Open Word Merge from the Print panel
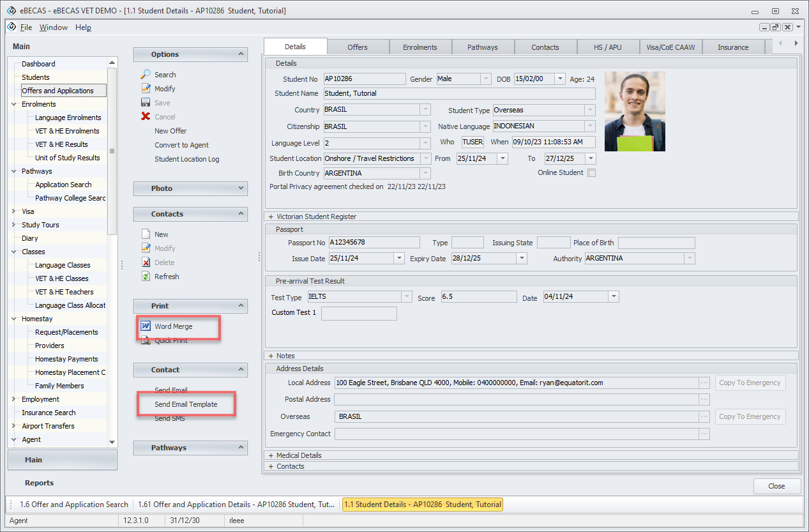 coord(173,326)
